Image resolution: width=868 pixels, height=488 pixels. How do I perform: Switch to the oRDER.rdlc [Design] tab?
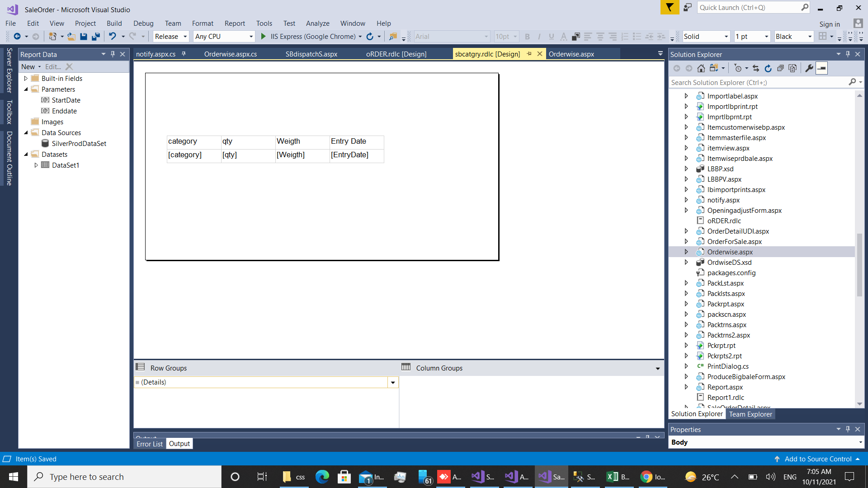(x=396, y=54)
